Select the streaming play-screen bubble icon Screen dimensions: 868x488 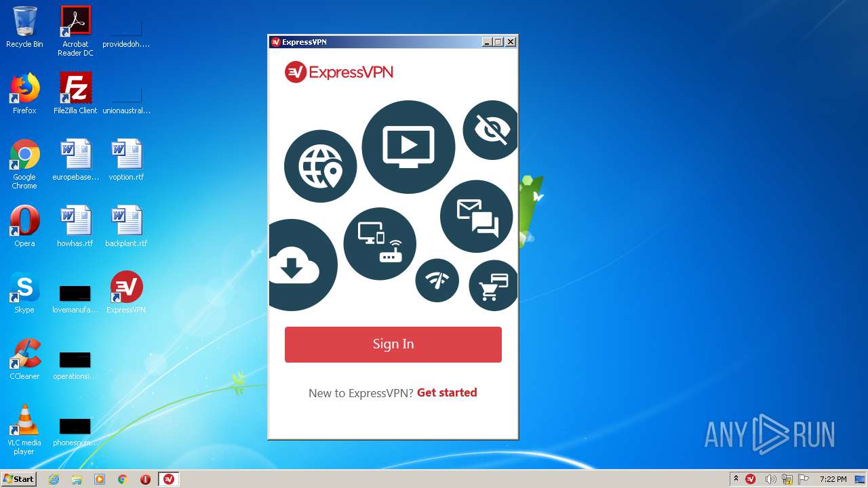[x=408, y=147]
